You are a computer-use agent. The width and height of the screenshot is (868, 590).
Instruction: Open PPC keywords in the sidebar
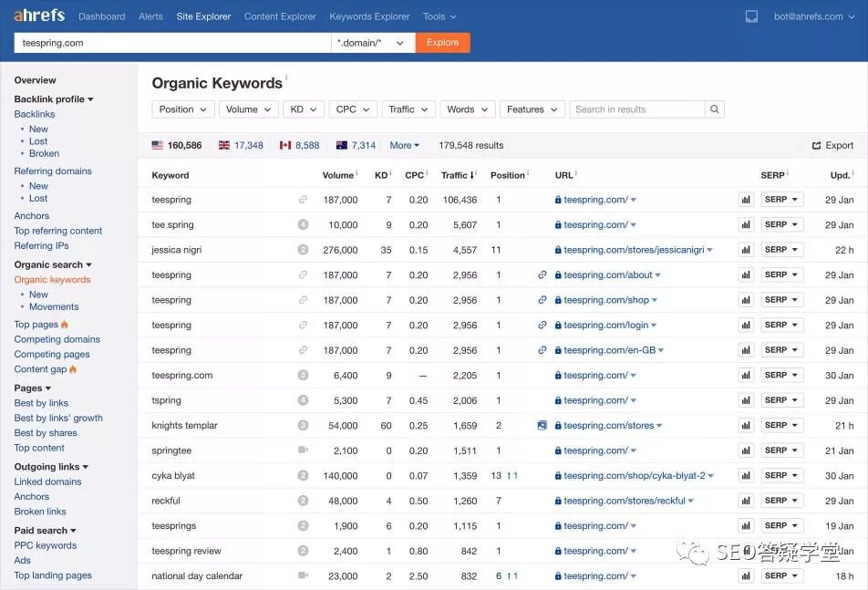(46, 545)
